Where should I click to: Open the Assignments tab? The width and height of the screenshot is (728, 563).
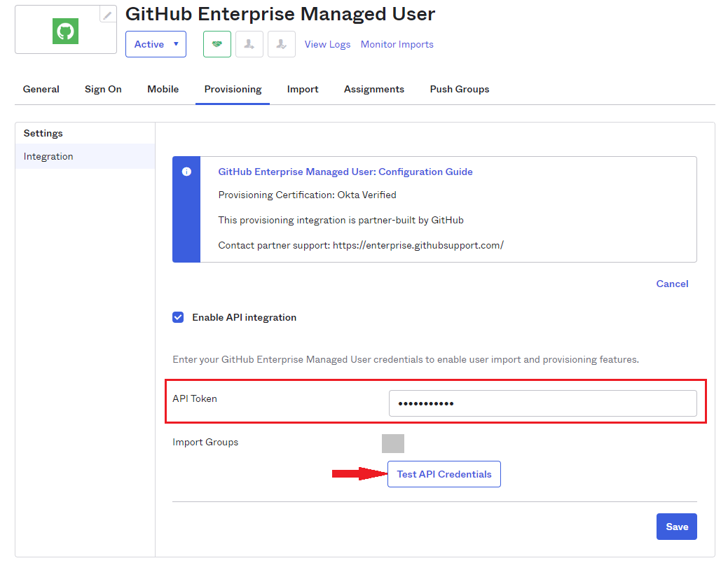(x=373, y=89)
